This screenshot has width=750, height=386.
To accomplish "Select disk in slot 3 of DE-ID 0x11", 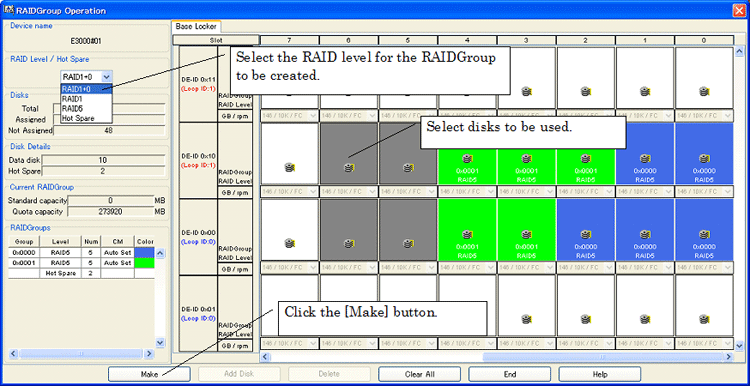I will (526, 78).
